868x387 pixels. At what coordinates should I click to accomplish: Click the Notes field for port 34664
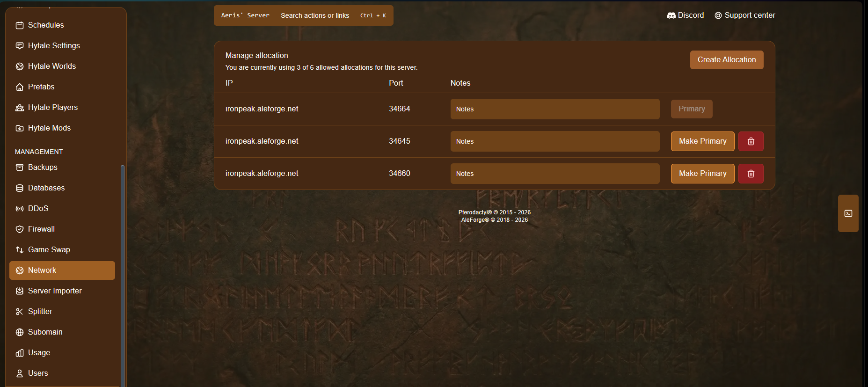pyautogui.click(x=555, y=109)
